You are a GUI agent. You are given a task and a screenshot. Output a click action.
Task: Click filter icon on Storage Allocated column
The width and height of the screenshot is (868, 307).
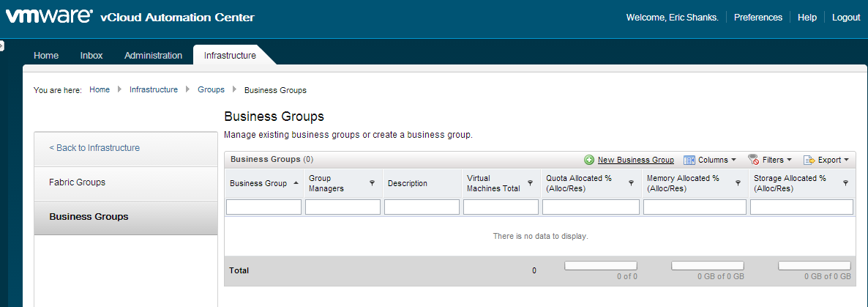pyautogui.click(x=845, y=183)
